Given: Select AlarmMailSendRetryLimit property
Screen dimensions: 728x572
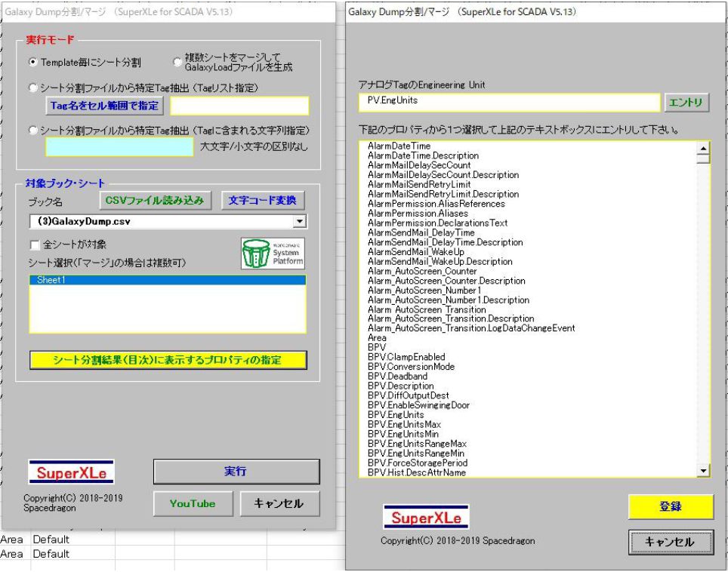Looking at the screenshot, I should click(x=419, y=184).
